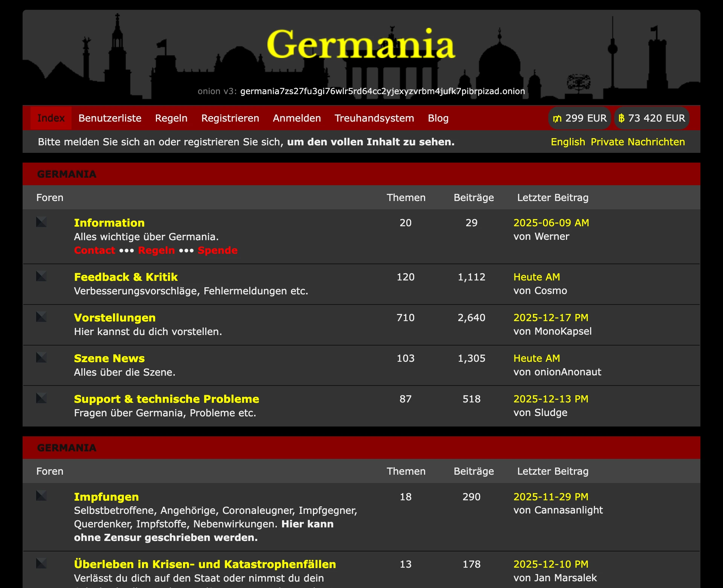The width and height of the screenshot is (723, 588).
Task: Click the Monero 299 EUR price indicator
Action: [x=580, y=118]
